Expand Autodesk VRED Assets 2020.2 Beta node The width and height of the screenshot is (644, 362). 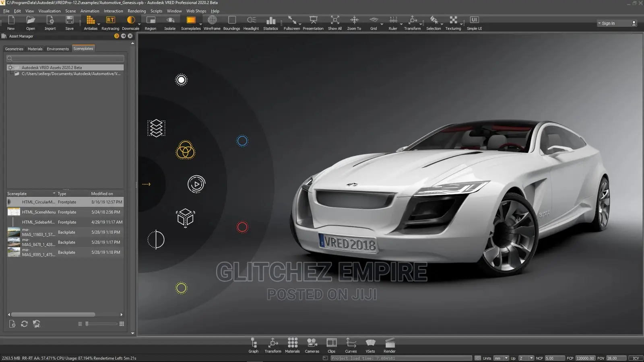(x=10, y=68)
